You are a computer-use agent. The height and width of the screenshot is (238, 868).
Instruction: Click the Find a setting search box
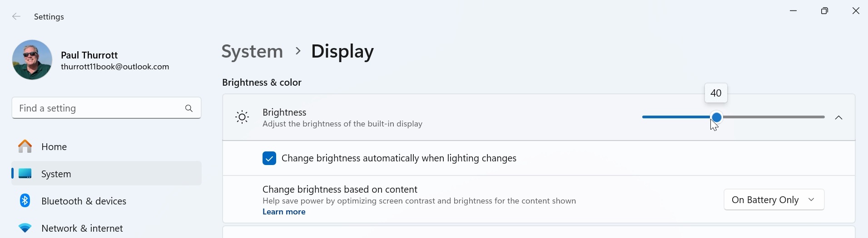pos(98,108)
